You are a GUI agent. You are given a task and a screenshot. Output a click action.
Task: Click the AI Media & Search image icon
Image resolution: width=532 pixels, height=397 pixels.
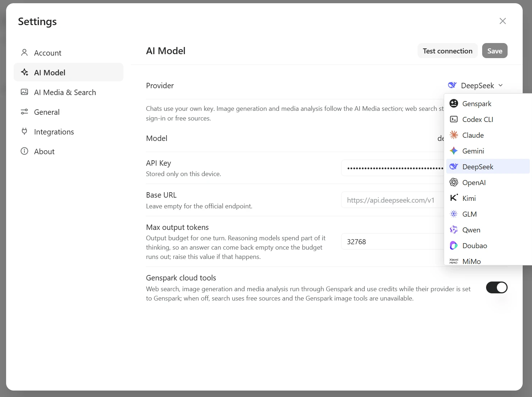click(x=24, y=92)
